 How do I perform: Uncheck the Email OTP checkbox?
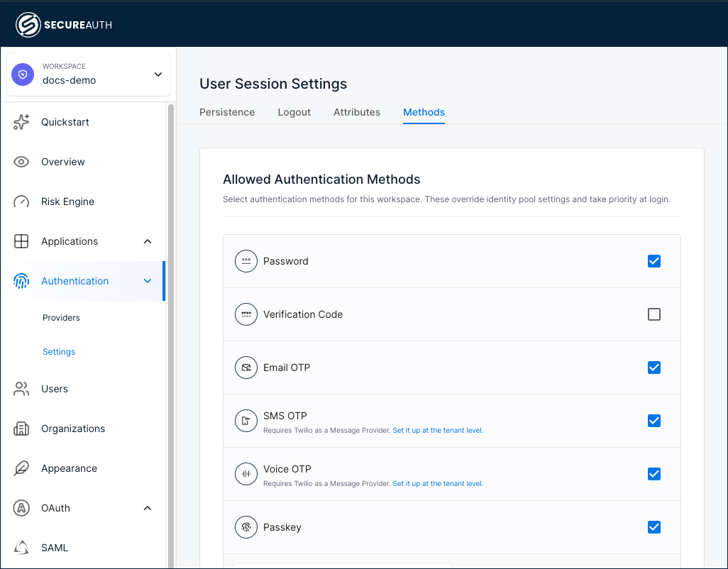pos(654,368)
